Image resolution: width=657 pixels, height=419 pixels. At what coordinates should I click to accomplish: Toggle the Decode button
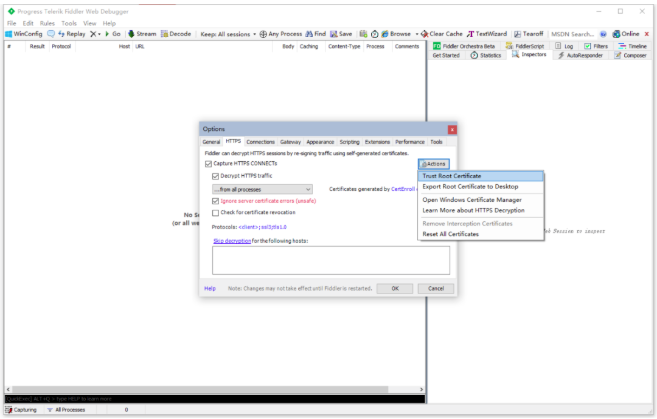coord(176,34)
